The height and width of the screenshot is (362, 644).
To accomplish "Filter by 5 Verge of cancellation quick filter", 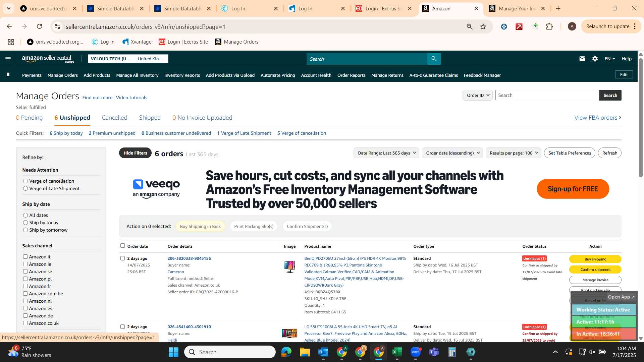I will 302,133.
